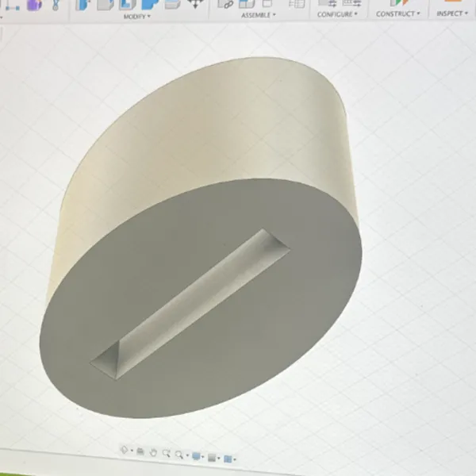The width and height of the screenshot is (476, 476).
Task: Select the Joint tool in Assemble group
Action: (225, 4)
